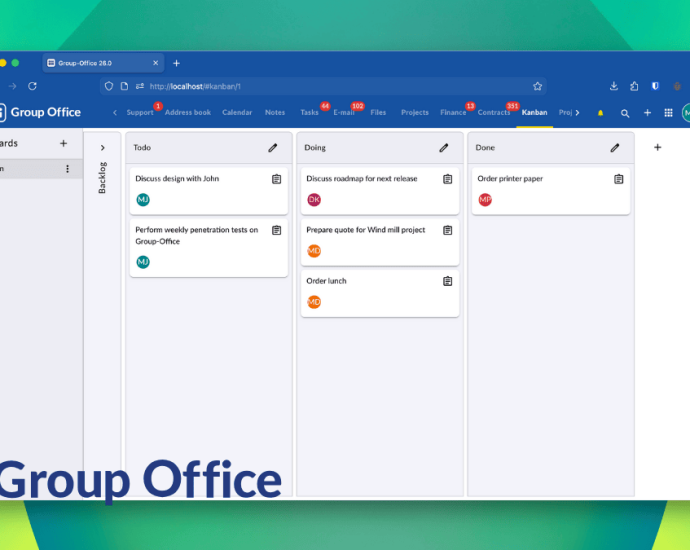690x550 pixels.
Task: Open the Order lunch card
Action: pyautogui.click(x=380, y=293)
